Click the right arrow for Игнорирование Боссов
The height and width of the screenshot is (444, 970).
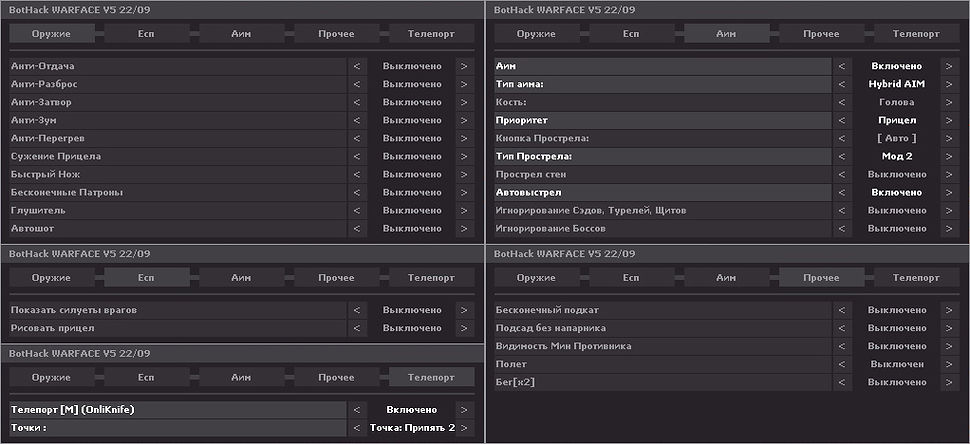click(x=950, y=228)
